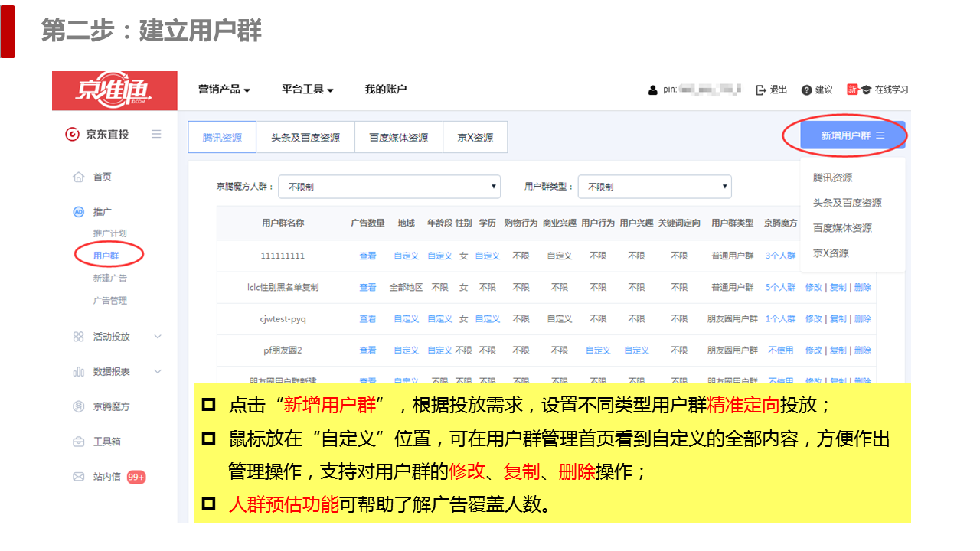
Task: Switch to the 百度媒体资源 tab
Action: tap(399, 138)
